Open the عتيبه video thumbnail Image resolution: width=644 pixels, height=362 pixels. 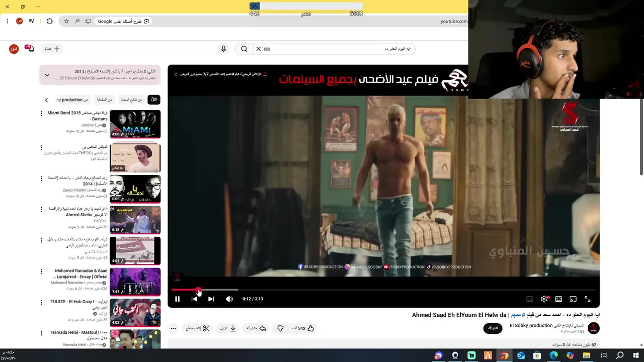(x=135, y=250)
